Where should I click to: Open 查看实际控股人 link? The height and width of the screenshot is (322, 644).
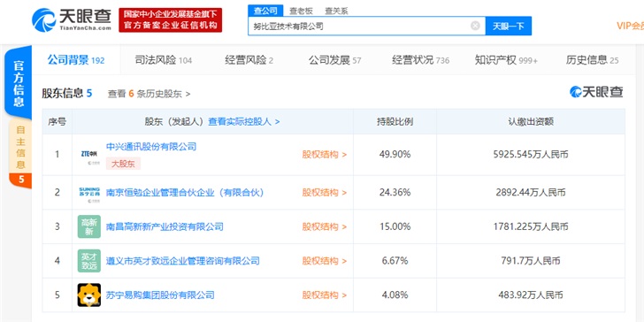click(244, 121)
